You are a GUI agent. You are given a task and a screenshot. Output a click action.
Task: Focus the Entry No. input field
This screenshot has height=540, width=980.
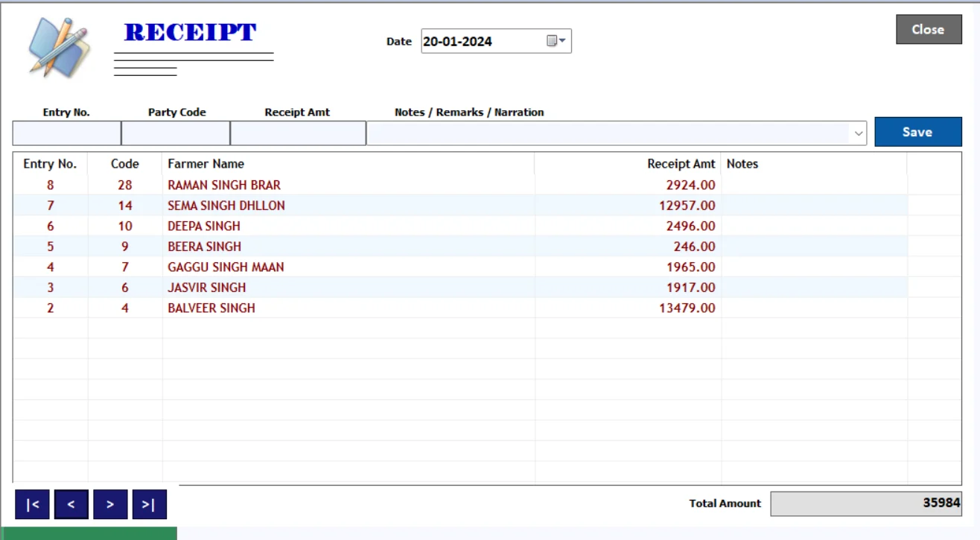(x=66, y=133)
